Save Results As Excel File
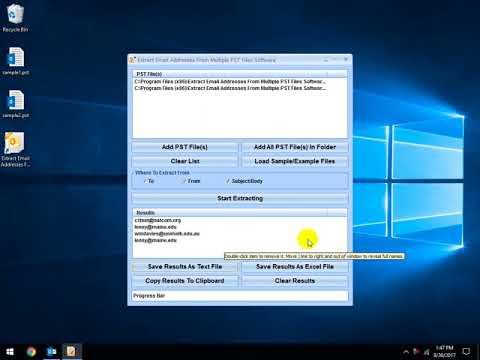Image resolution: width=480 pixels, height=360 pixels. [x=295, y=267]
